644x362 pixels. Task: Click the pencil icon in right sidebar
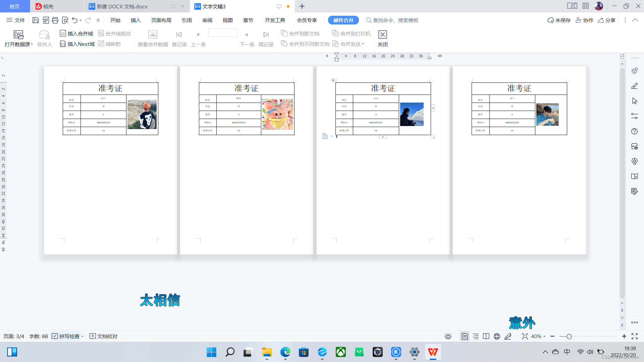pos(634,86)
